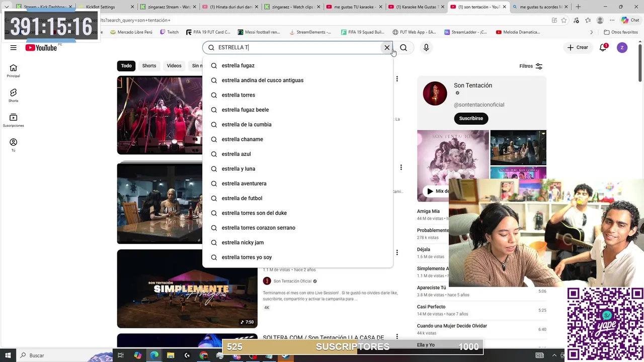Start voice search with microphone icon

pos(426,48)
